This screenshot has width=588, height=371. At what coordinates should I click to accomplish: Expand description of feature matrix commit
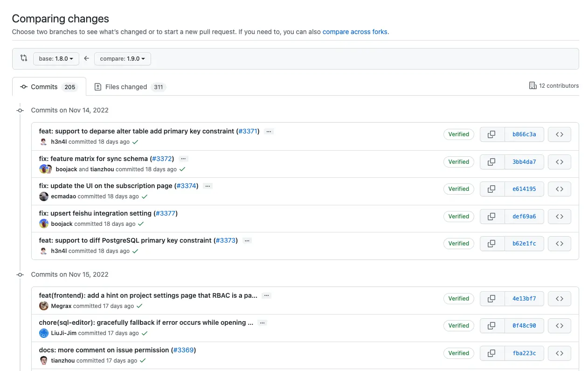pyautogui.click(x=183, y=159)
